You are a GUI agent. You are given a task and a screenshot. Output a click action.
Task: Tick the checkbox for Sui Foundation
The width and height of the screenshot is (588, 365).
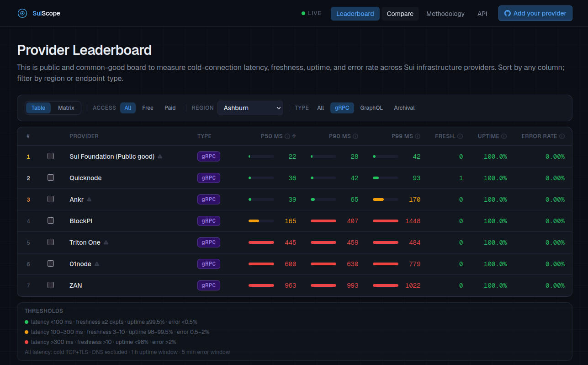click(x=51, y=156)
